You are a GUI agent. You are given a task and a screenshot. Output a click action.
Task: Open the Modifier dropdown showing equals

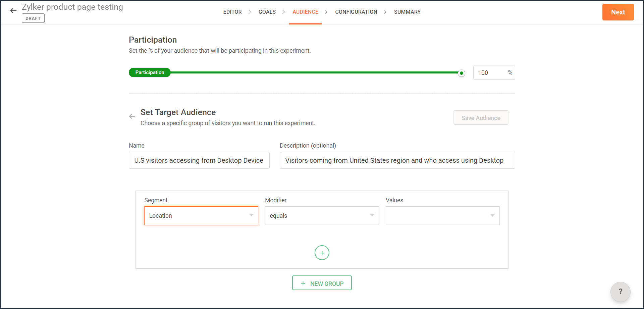[x=322, y=216]
